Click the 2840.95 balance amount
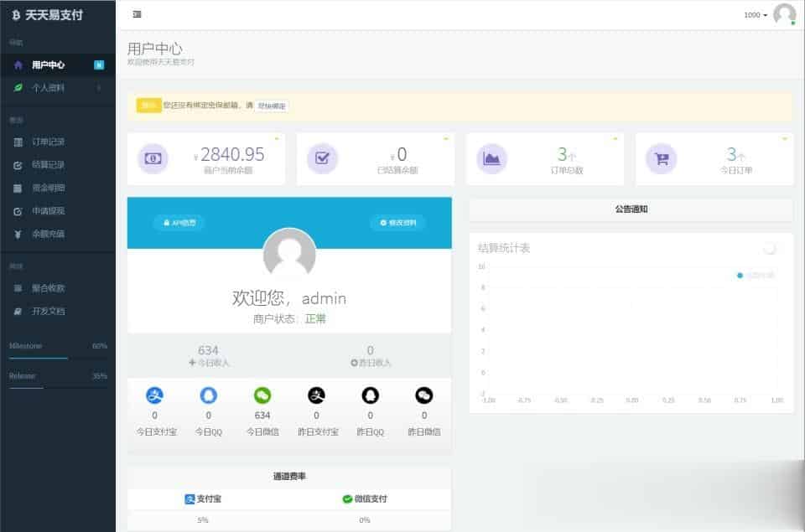The image size is (805, 532). pos(232,154)
